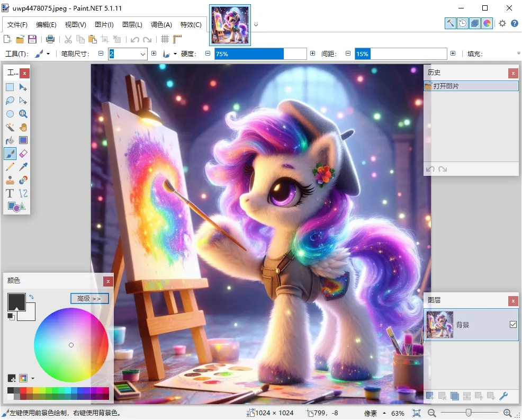Select the Move Selected Pixels tool
The height and width of the screenshot is (420, 522).
tap(23, 87)
